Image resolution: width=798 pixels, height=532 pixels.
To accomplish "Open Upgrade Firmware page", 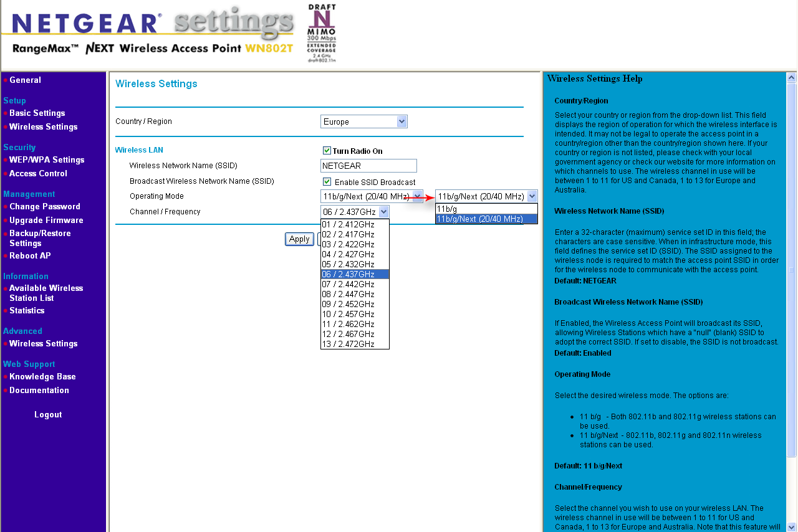I will tap(46, 220).
